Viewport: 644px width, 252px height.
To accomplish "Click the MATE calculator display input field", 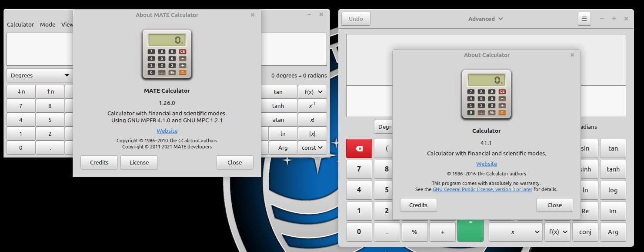I will (x=39, y=49).
